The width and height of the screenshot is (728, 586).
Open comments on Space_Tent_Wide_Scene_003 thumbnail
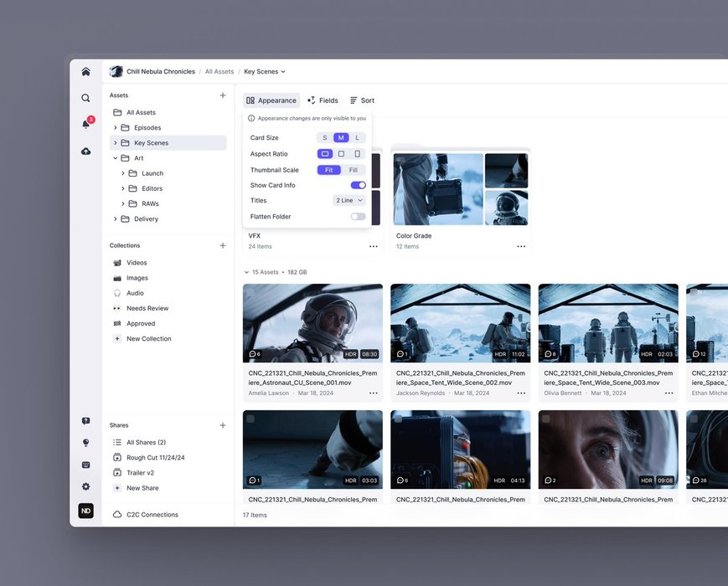coord(550,354)
